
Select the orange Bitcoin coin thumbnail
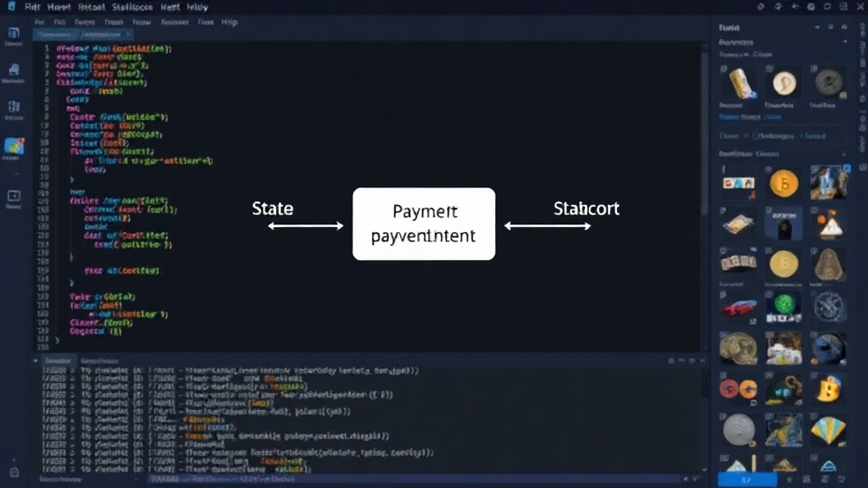point(784,184)
